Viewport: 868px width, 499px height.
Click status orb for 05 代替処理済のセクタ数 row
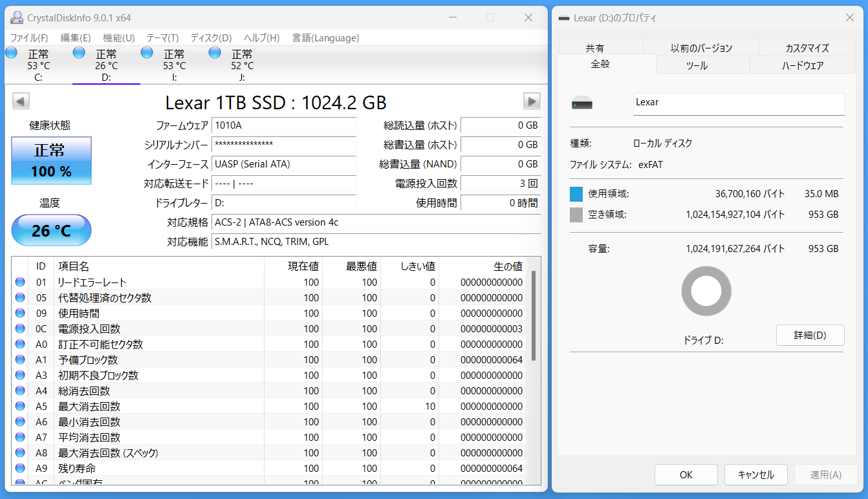(x=20, y=298)
